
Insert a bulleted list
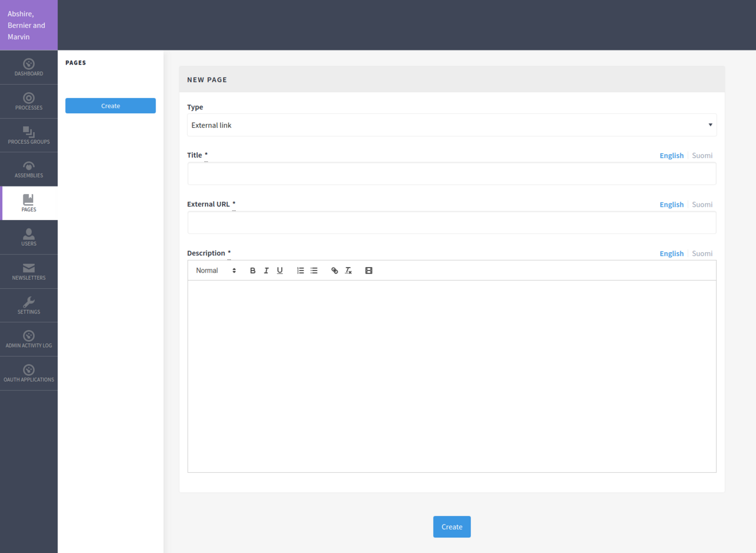pos(314,270)
